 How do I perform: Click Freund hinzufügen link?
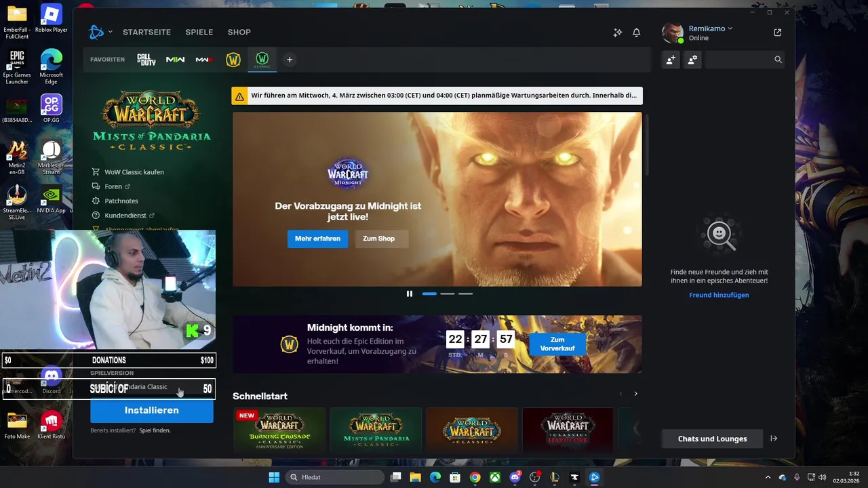tap(719, 295)
